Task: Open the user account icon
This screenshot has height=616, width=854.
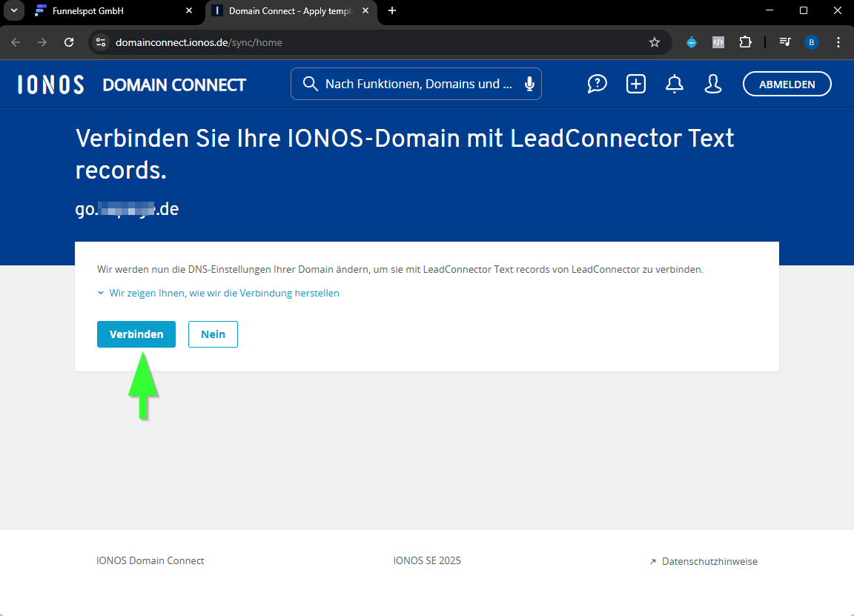Action: (x=713, y=84)
